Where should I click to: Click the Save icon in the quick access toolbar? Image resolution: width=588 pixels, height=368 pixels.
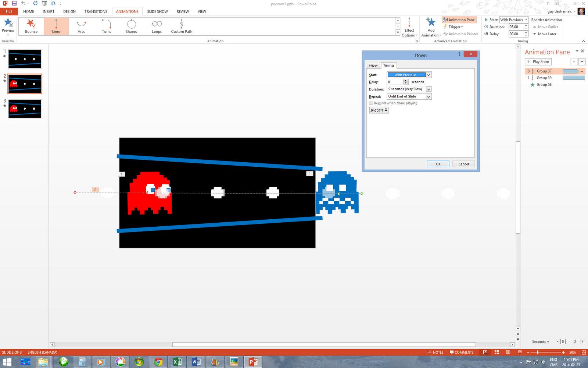pos(14,3)
